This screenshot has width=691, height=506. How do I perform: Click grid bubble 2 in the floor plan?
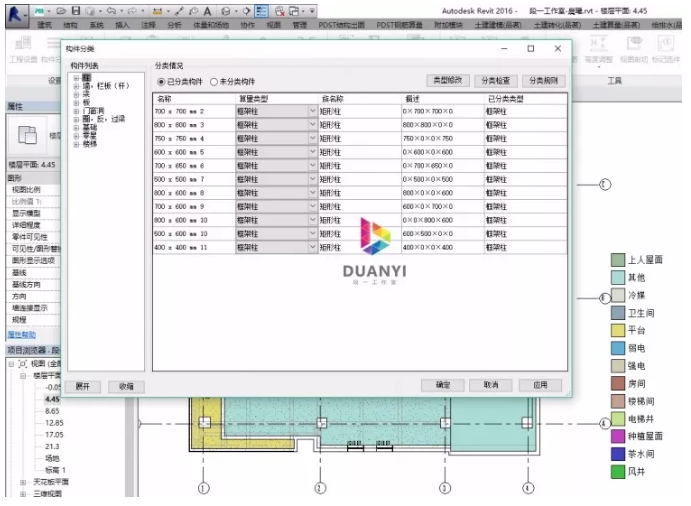coord(320,488)
